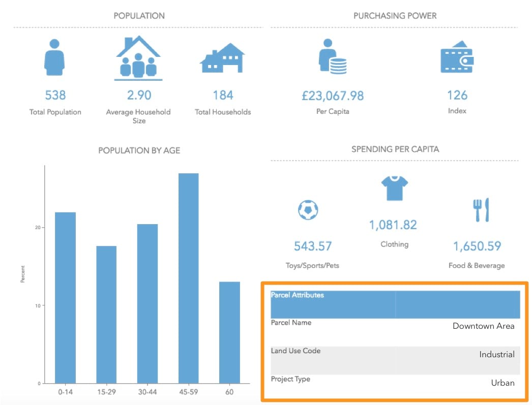The image size is (532, 405).
Task: Select the 543.57 spending value
Action: pyautogui.click(x=312, y=246)
